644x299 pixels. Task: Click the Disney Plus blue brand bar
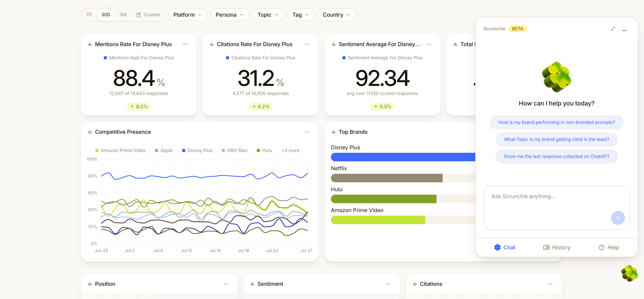tap(403, 157)
